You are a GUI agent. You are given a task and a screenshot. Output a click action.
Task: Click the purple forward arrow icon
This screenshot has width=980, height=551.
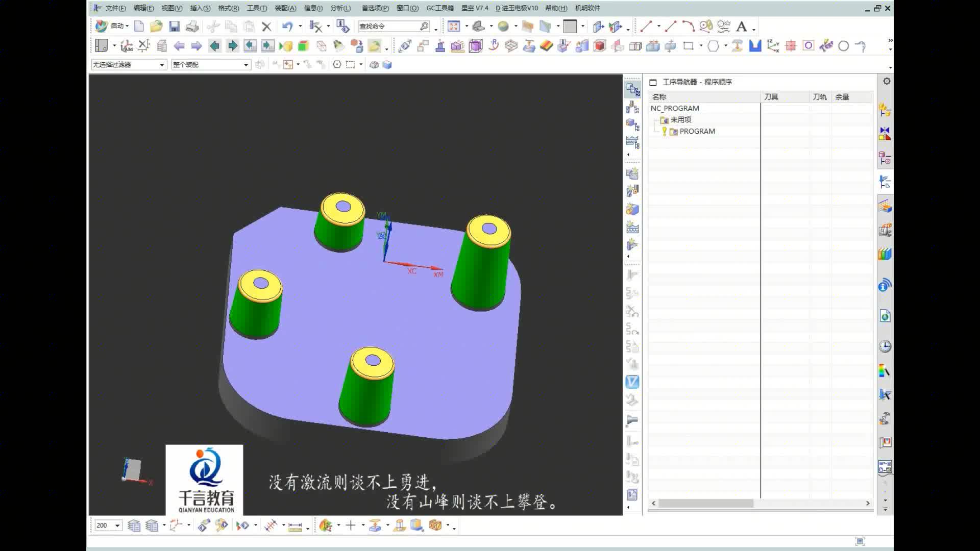click(x=197, y=46)
